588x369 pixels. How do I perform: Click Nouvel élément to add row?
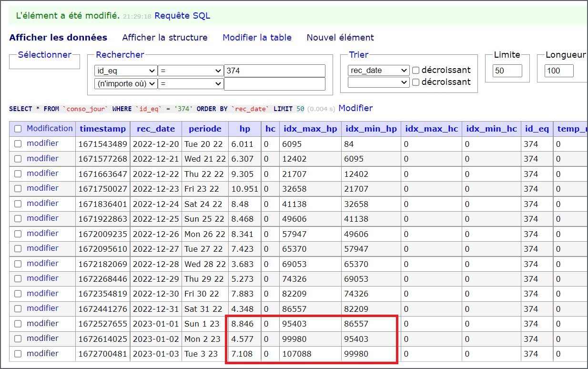(340, 38)
